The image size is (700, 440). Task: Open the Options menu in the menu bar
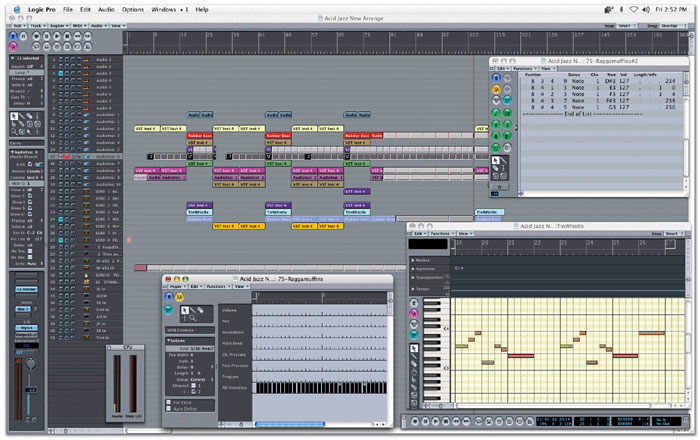pos(133,9)
